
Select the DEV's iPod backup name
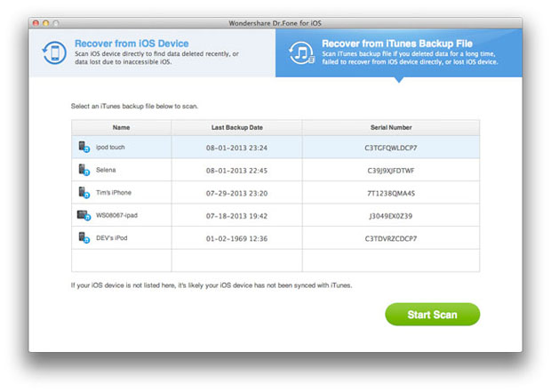pyautogui.click(x=112, y=238)
